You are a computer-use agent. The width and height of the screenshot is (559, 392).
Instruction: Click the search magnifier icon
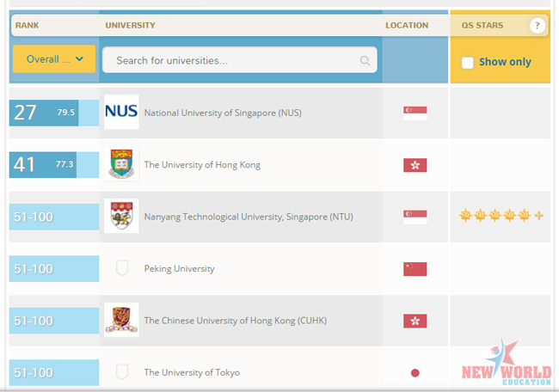coord(365,60)
